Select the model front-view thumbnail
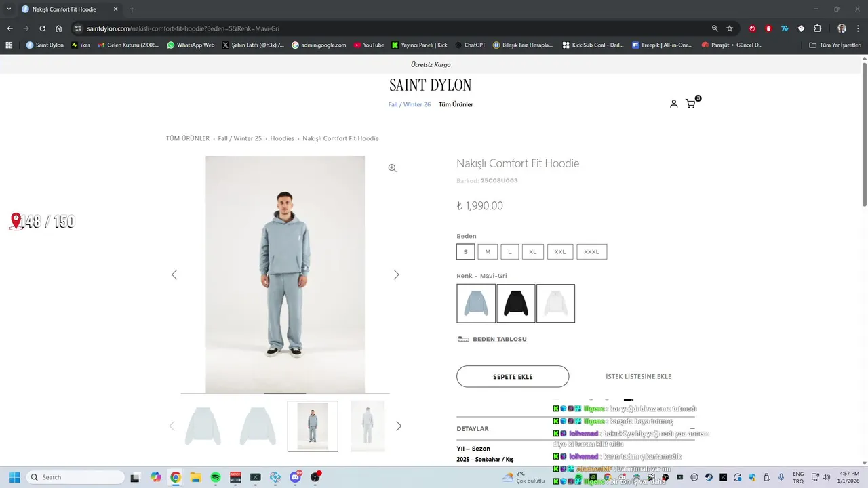Image resolution: width=868 pixels, height=488 pixels. (313, 426)
